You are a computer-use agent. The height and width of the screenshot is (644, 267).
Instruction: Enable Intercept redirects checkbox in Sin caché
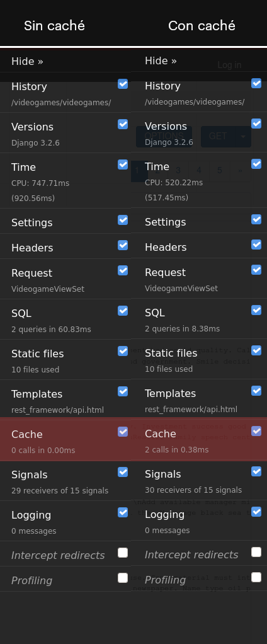point(123,553)
